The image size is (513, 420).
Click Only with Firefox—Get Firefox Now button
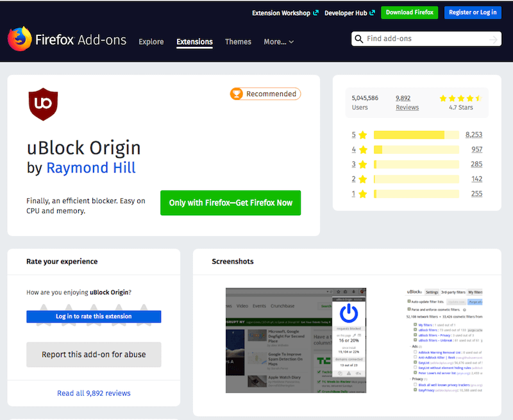pyautogui.click(x=231, y=203)
